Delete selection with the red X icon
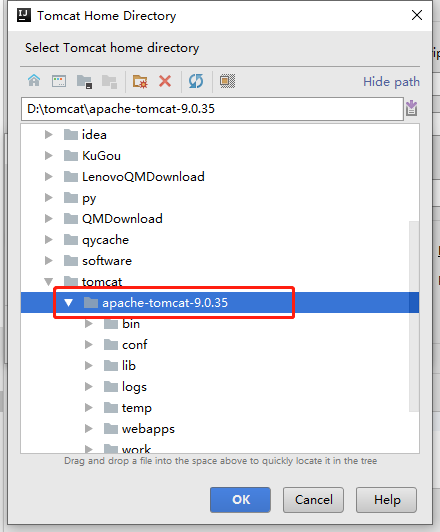The image size is (440, 532). click(165, 81)
